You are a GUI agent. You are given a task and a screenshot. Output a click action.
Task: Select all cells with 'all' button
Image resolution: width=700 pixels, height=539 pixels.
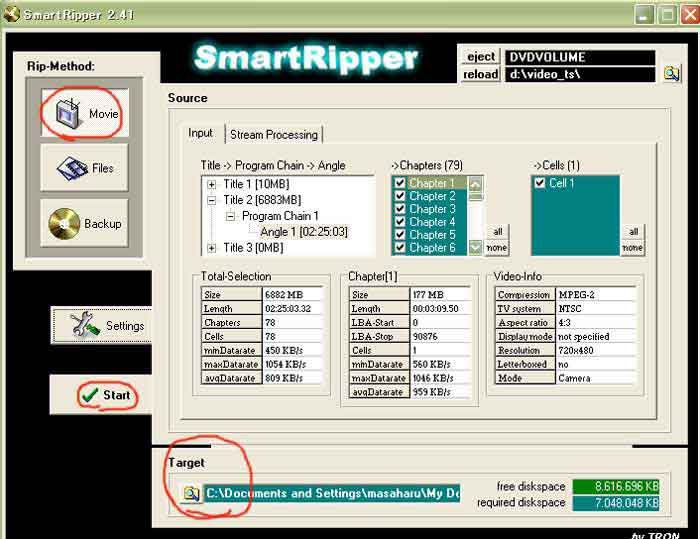[633, 231]
